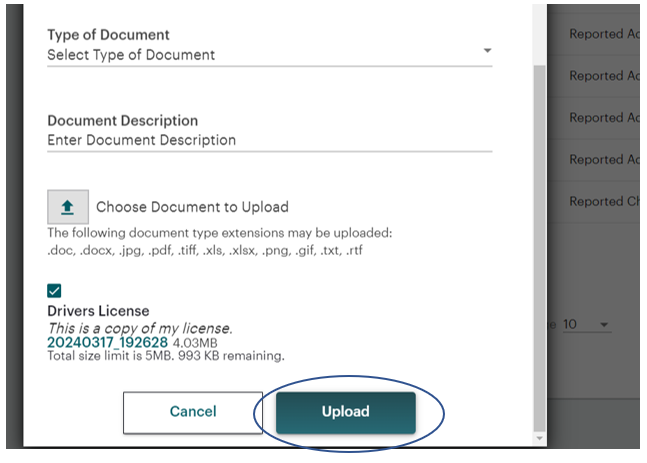Click 'This is a copy of my license.' text
The height and width of the screenshot is (463, 647).
tap(140, 328)
